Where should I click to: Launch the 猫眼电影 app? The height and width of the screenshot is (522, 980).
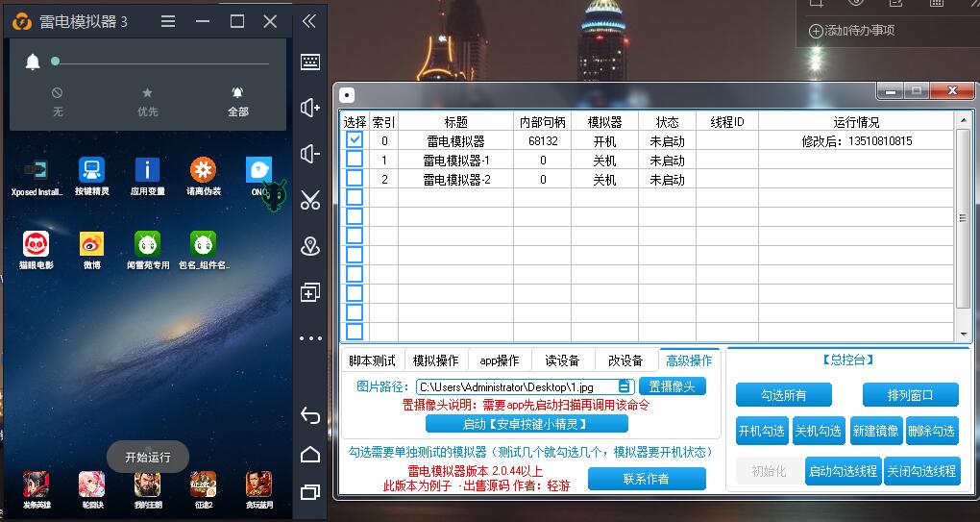[37, 244]
